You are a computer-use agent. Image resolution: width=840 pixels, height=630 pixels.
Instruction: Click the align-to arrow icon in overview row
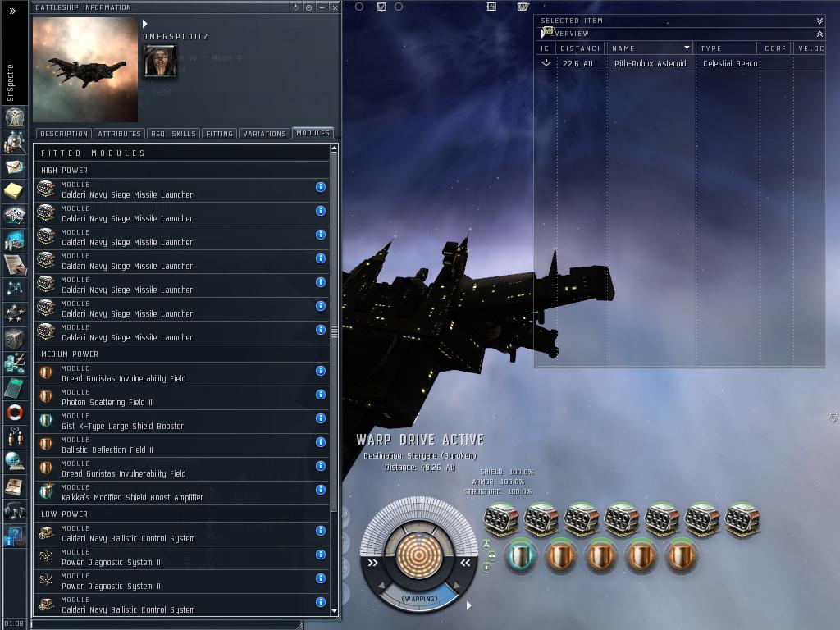coord(546,63)
